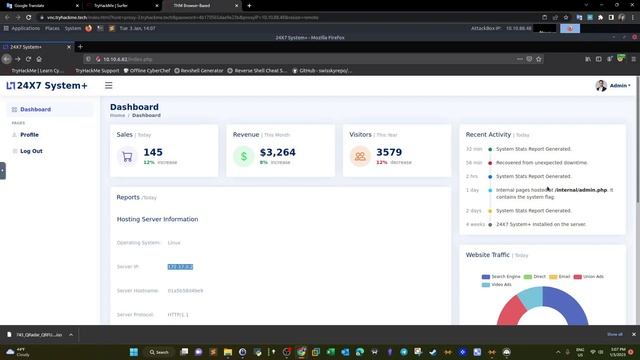Bookmark page with Chrome star icon
The width and height of the screenshot is (640, 360).
click(x=566, y=18)
